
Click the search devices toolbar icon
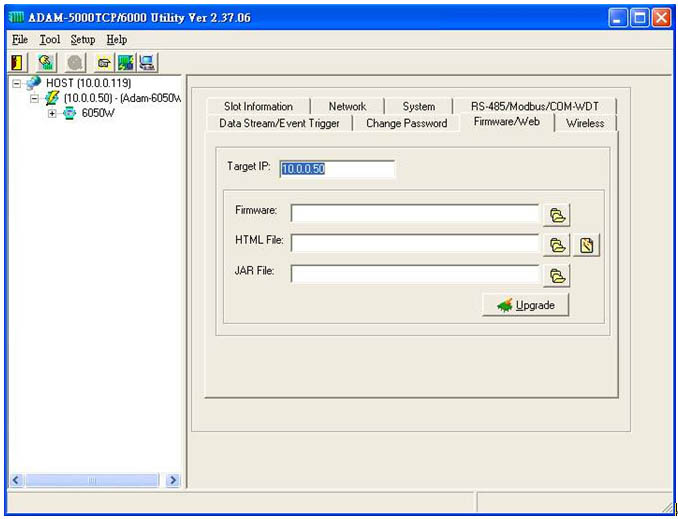pyautogui.click(x=46, y=63)
